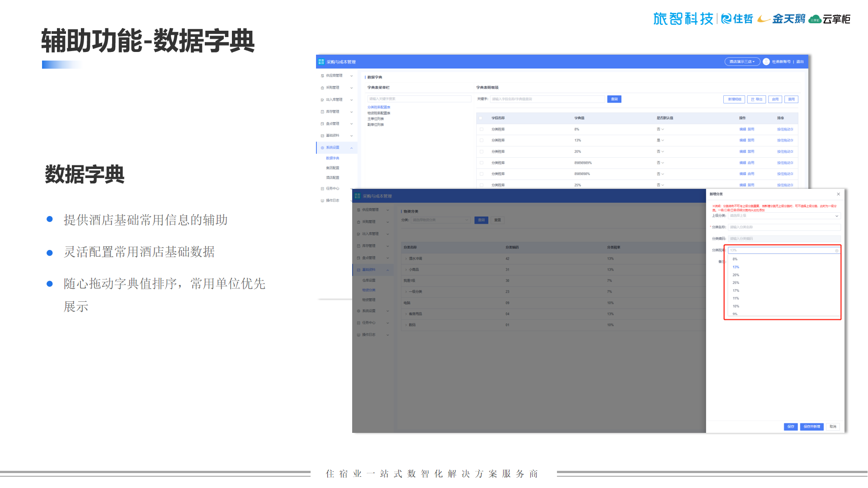Clear the 分类税率 field using its circle icon
Screen dimensions: 868x488
click(x=836, y=250)
